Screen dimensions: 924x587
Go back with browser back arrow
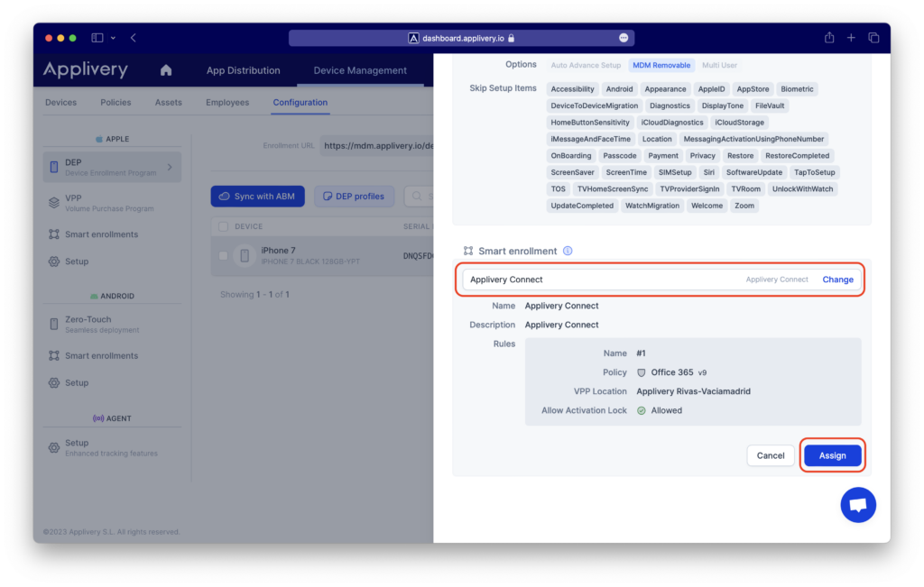[134, 38]
